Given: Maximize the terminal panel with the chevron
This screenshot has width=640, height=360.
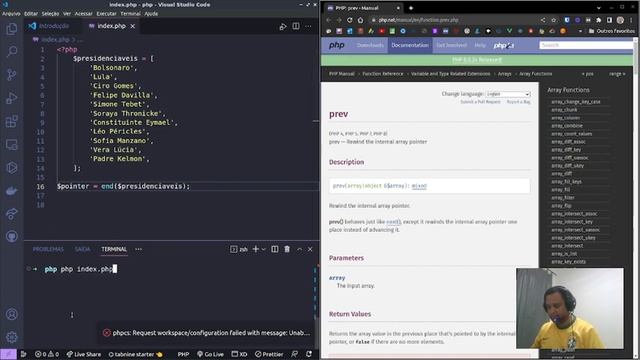Looking at the screenshot, I should coord(299,249).
